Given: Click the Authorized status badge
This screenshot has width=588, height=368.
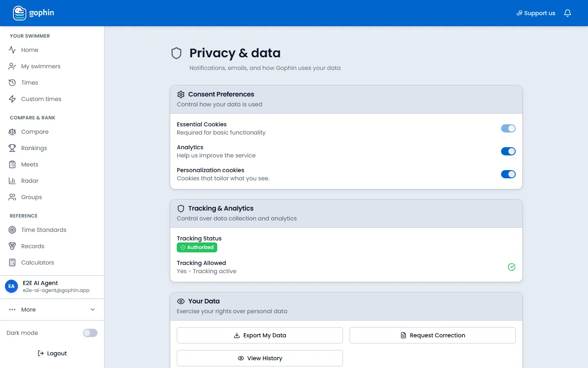Looking at the screenshot, I should point(197,247).
